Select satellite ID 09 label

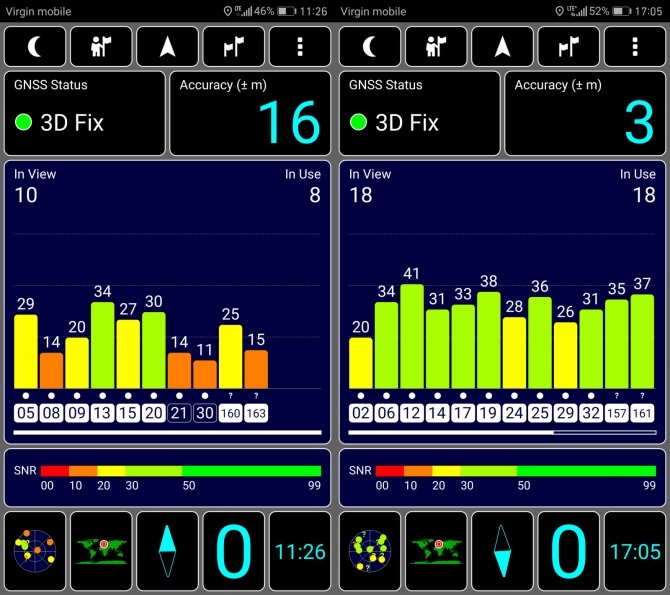tap(77, 413)
